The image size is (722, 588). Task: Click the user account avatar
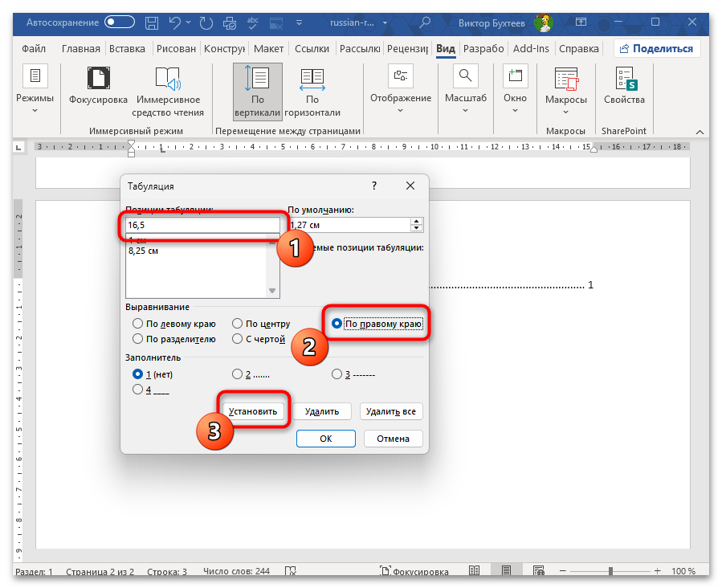(544, 22)
